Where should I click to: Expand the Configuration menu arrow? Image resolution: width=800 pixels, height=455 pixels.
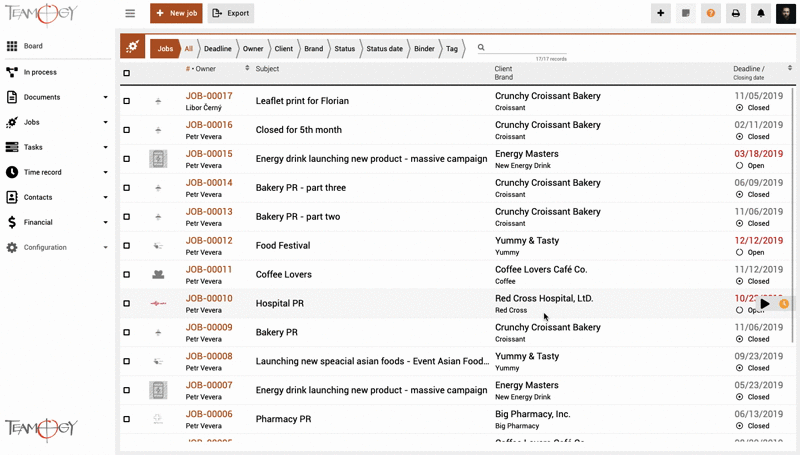click(106, 247)
